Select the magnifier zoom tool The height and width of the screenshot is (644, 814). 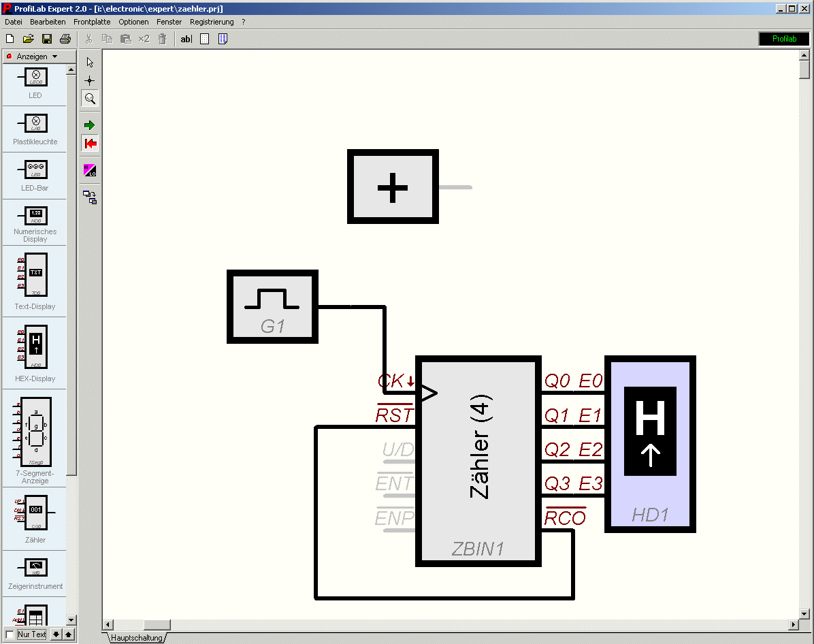(90, 99)
